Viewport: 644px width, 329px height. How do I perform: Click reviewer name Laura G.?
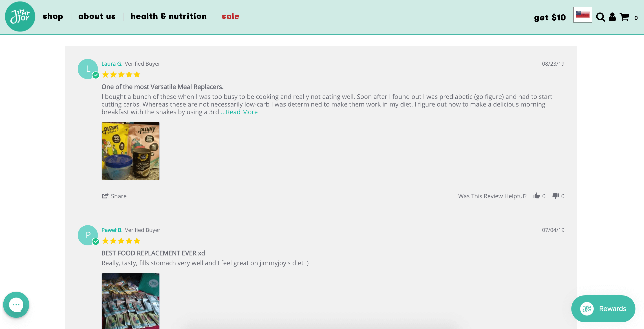tap(112, 64)
